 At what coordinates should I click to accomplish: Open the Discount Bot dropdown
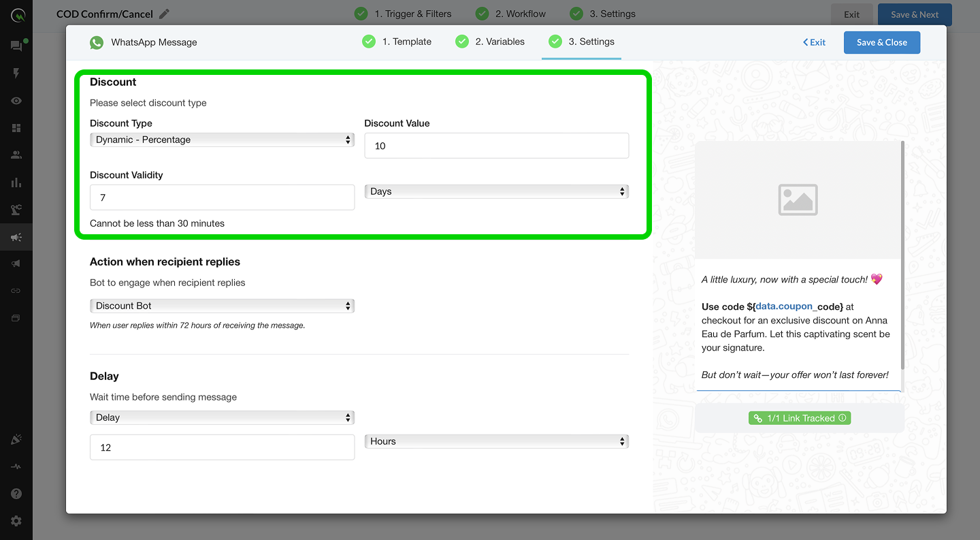click(x=222, y=306)
